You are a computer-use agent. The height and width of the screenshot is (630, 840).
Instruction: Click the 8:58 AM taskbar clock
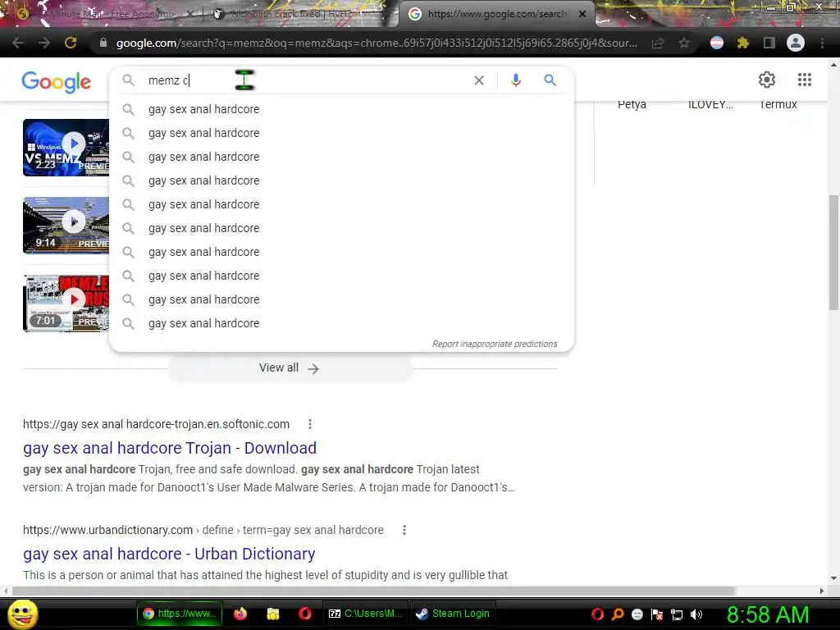pyautogui.click(x=768, y=614)
